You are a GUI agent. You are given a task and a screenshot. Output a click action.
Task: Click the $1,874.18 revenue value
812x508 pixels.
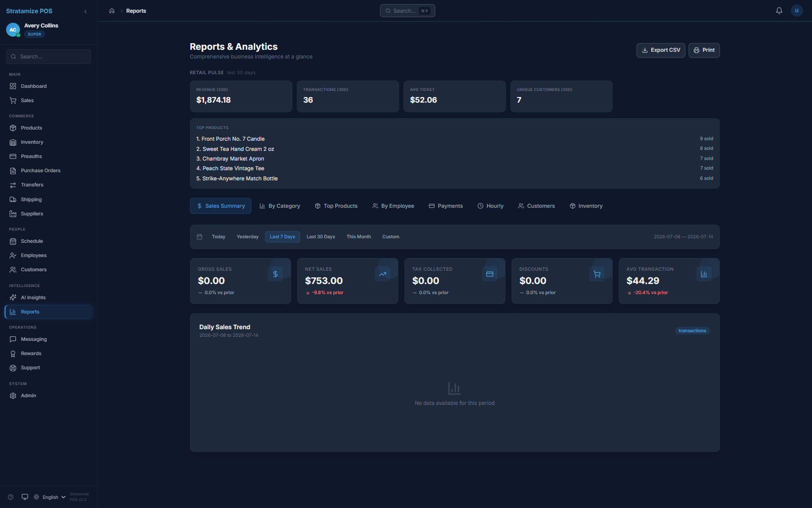pos(214,100)
